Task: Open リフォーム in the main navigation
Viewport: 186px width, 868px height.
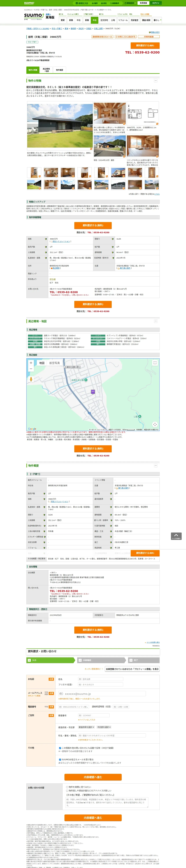Action: [x=123, y=20]
